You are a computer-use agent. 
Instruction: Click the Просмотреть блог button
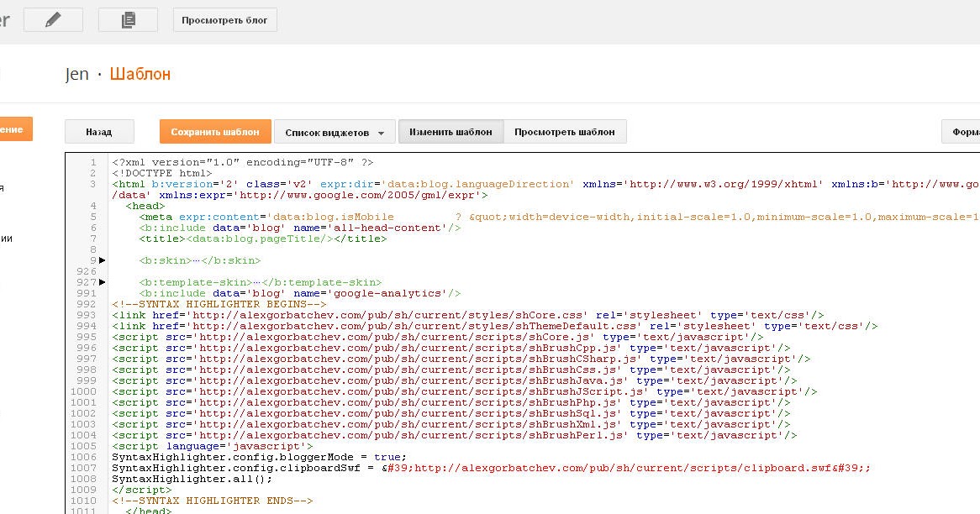(x=225, y=20)
